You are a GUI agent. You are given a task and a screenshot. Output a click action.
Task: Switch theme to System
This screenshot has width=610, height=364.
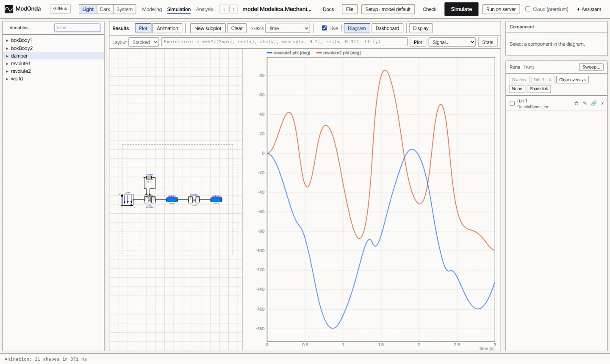(x=125, y=9)
